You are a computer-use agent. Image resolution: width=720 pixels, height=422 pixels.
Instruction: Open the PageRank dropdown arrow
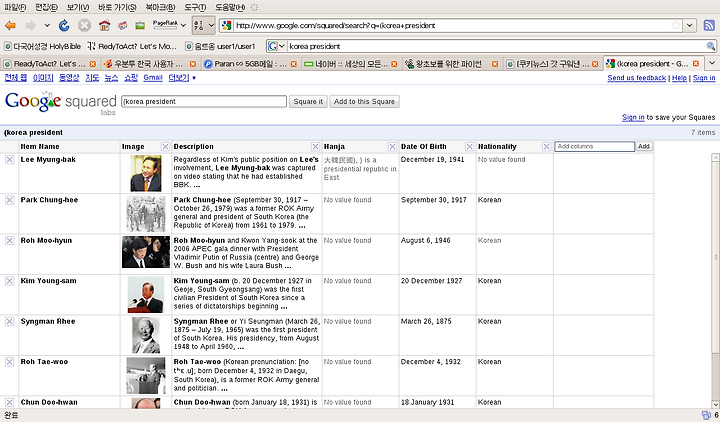(x=183, y=25)
